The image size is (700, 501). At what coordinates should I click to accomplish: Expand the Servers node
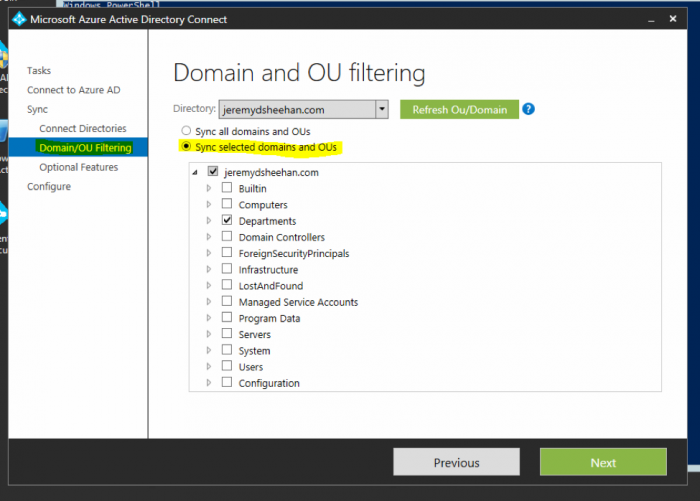coord(208,334)
